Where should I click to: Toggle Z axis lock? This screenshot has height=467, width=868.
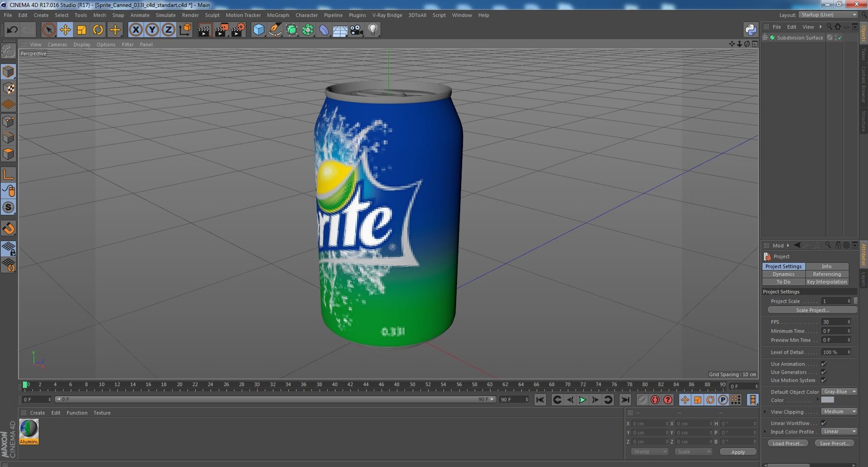168,30
